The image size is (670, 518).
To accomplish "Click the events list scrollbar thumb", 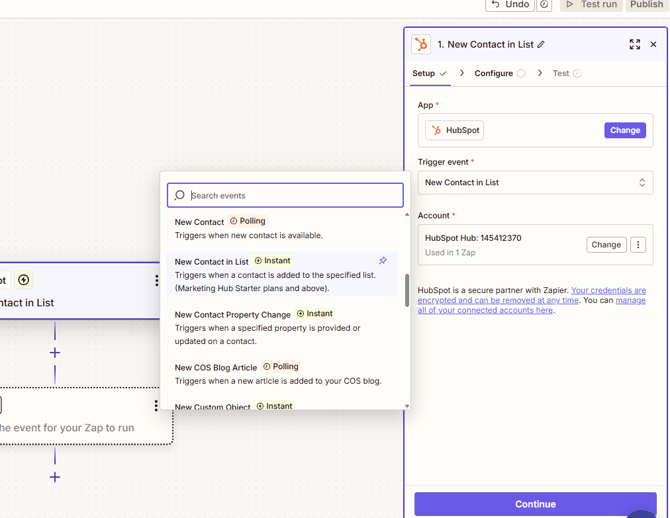I will pyautogui.click(x=407, y=290).
